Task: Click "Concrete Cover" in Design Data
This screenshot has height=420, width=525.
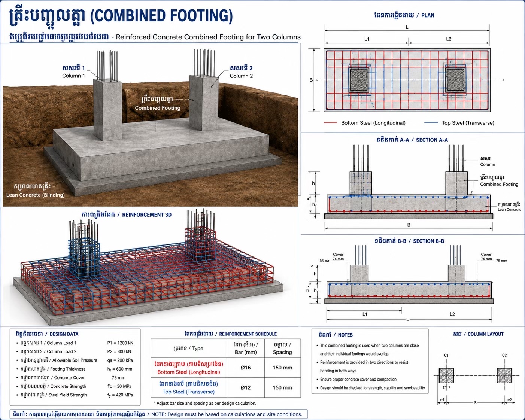Action: (69, 378)
